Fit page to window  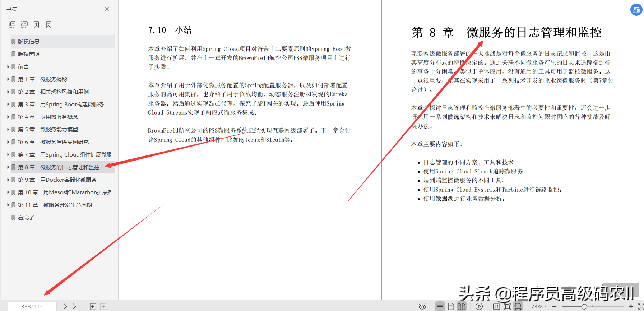[x=507, y=306]
